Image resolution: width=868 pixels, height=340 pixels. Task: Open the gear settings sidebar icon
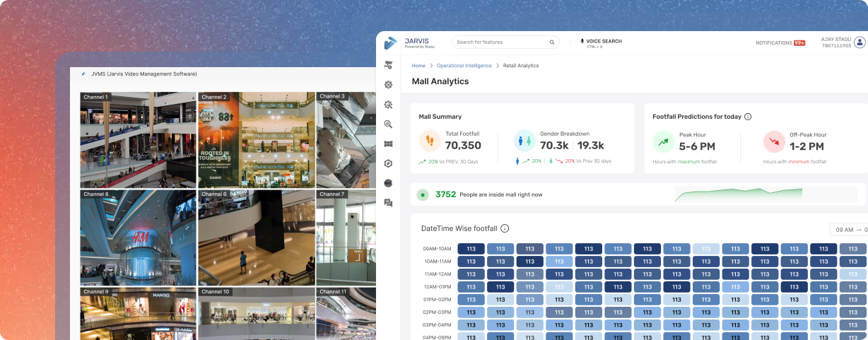point(388,84)
